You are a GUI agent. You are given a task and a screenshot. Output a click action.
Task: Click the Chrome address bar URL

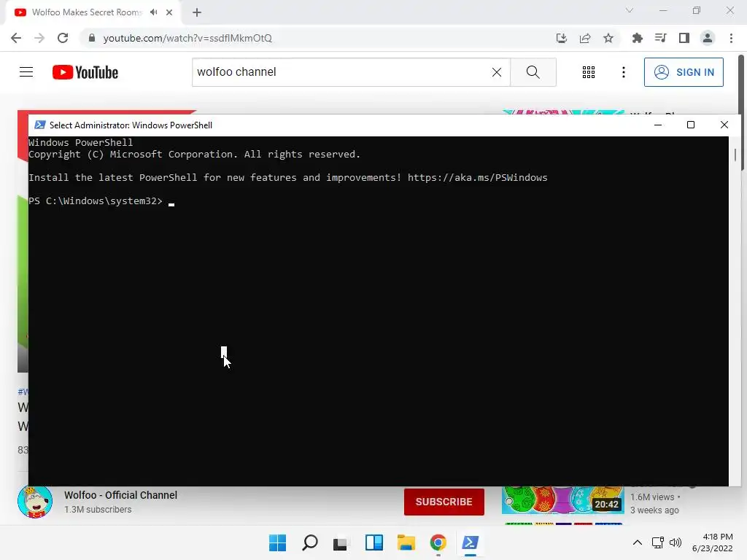[187, 38]
